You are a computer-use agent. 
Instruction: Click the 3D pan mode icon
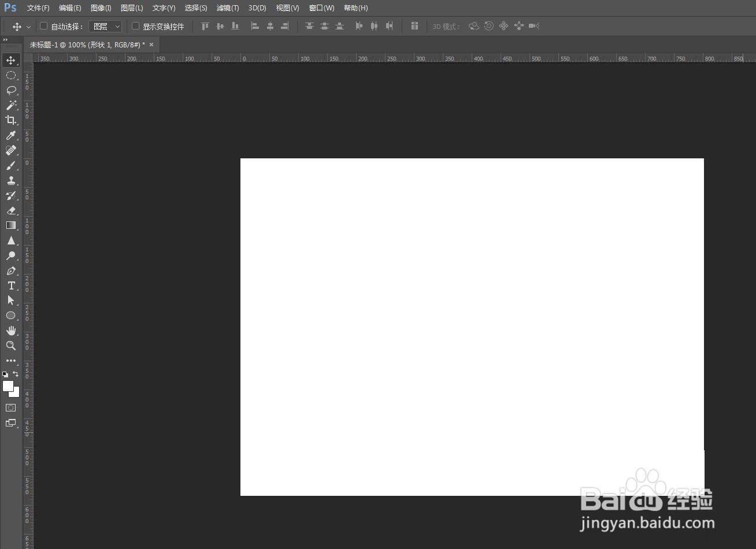point(504,26)
